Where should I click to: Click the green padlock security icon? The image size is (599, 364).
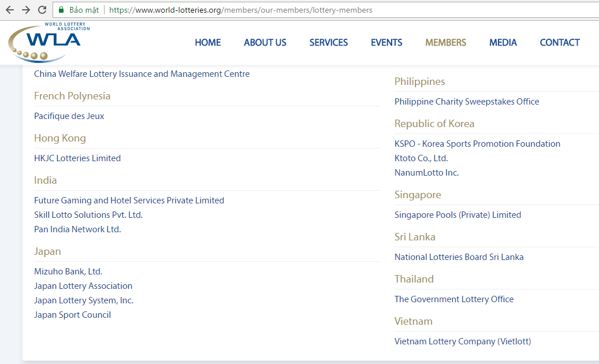[61, 10]
